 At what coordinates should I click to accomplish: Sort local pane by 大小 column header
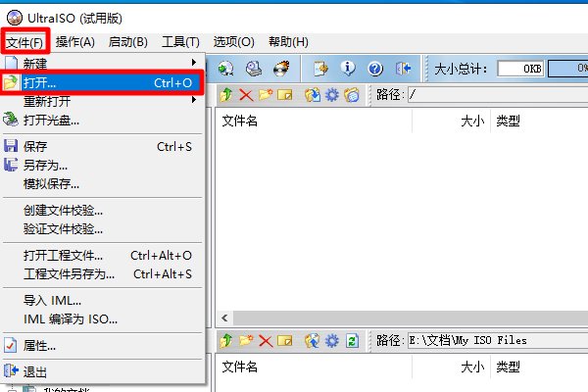pyautogui.click(x=451, y=367)
